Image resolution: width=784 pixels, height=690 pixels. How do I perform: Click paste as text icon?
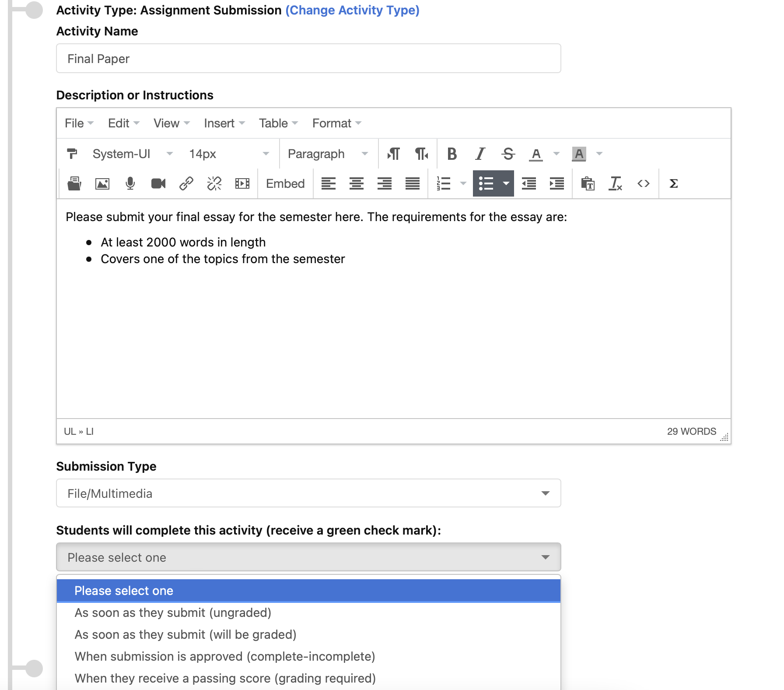tap(588, 183)
